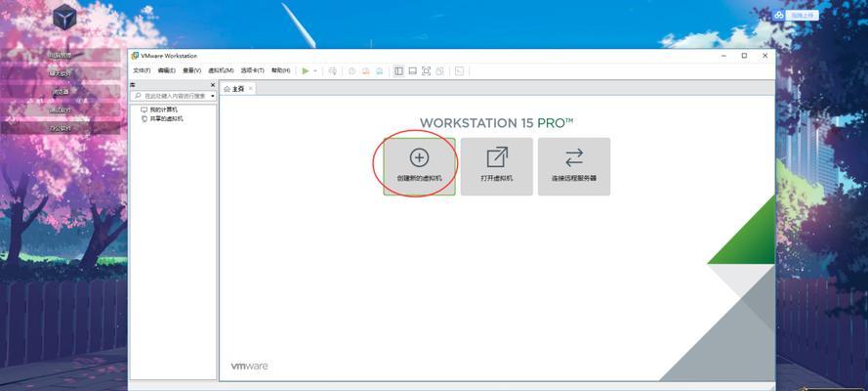Viewport: 868px width, 391px height.
Task: Click the VMware Workstation title bar icon
Action: pos(135,56)
